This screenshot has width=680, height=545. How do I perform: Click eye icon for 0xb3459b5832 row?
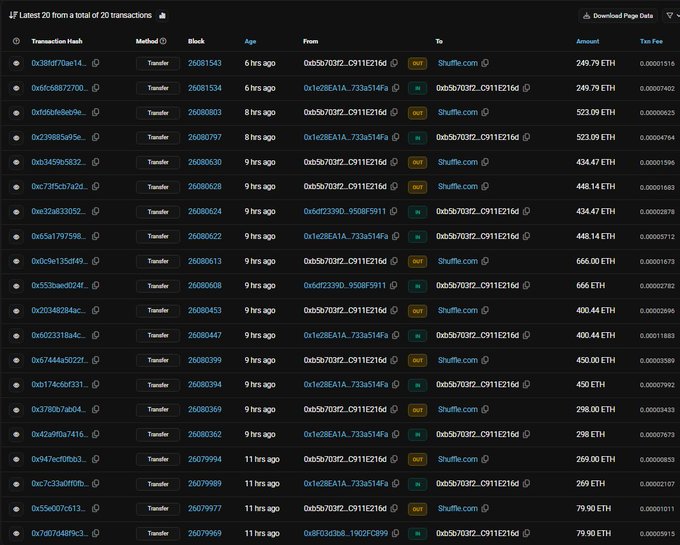pos(16,162)
